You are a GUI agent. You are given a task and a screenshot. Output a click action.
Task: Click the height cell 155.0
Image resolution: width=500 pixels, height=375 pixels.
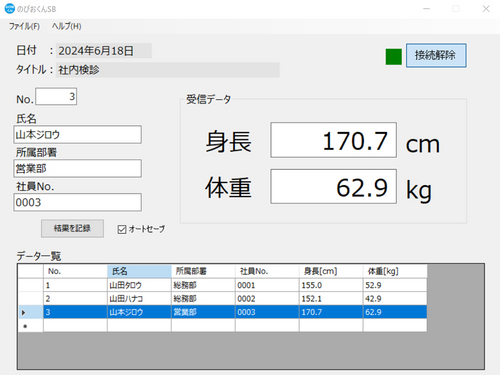(331, 285)
